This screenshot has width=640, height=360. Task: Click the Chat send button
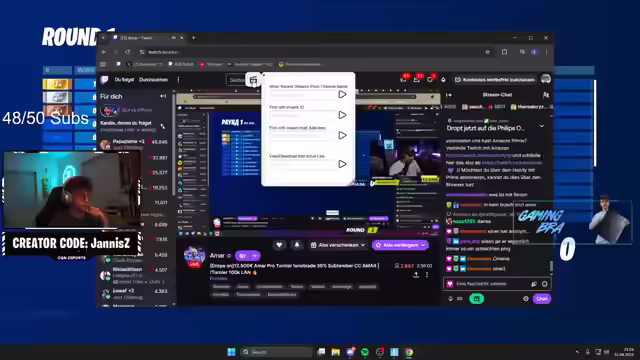tap(542, 299)
